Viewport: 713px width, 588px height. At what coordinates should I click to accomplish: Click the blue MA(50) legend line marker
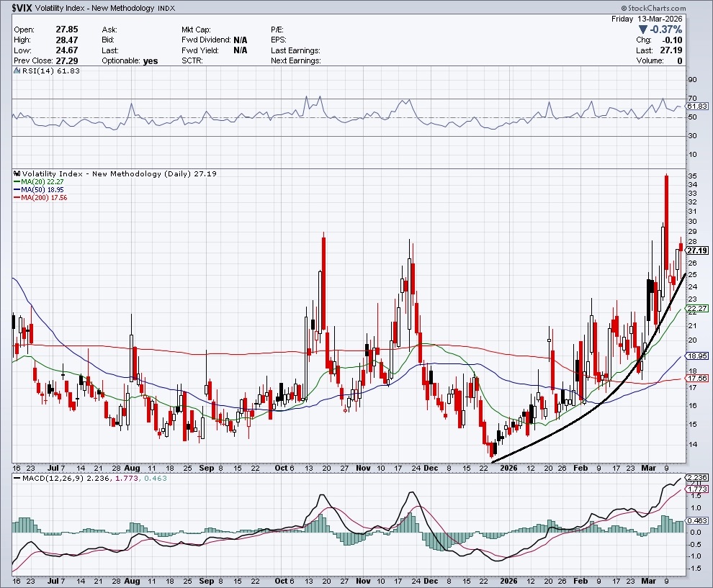click(17, 190)
